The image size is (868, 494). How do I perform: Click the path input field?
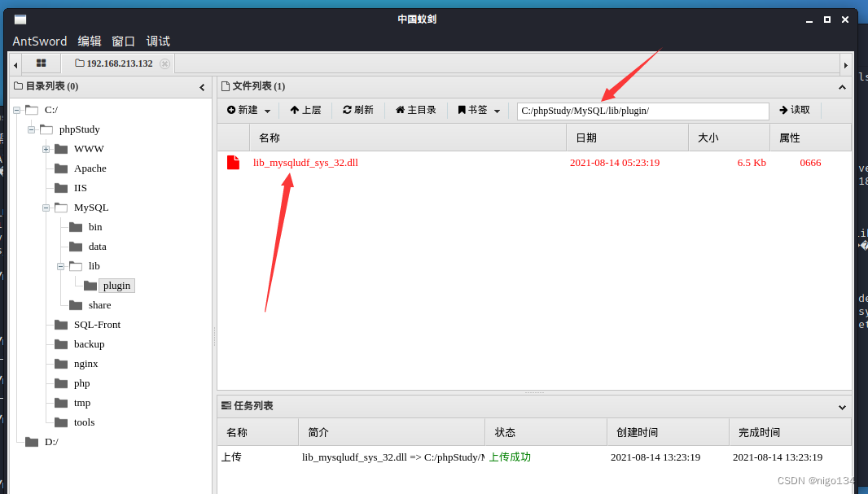coord(642,111)
